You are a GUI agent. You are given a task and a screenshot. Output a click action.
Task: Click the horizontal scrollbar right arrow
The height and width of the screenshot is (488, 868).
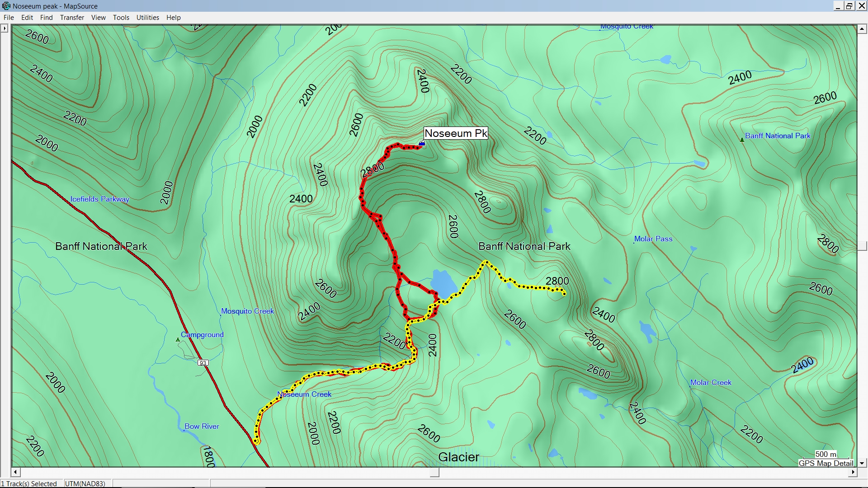pos(853,472)
